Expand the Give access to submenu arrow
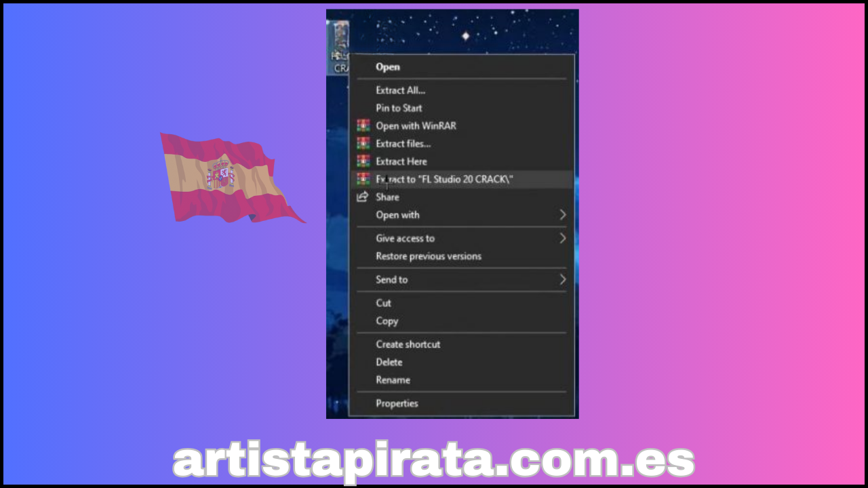 [x=562, y=238]
